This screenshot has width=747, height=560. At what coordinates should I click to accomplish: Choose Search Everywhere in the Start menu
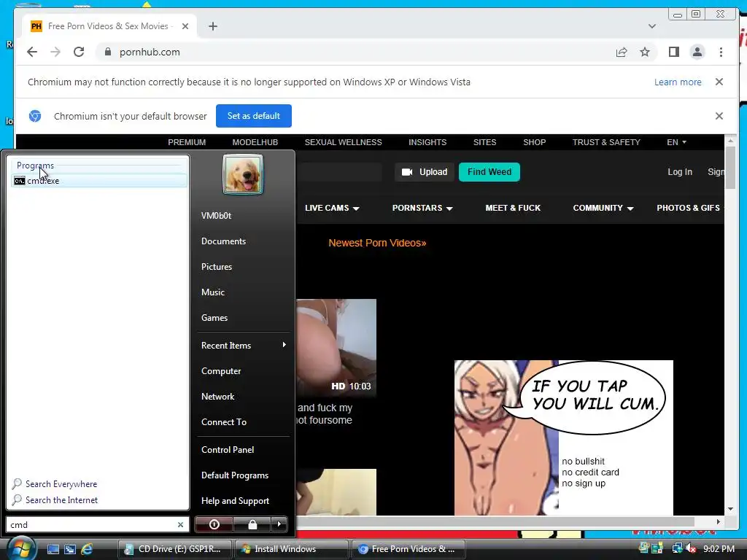point(61,484)
